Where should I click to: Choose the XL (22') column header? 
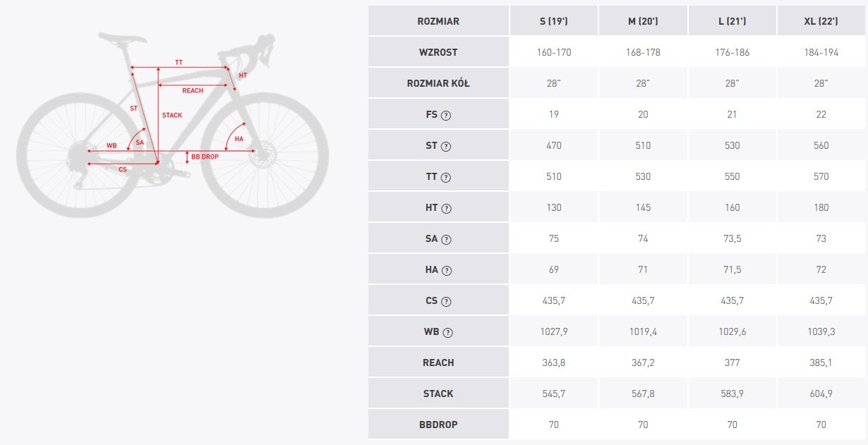click(x=821, y=21)
